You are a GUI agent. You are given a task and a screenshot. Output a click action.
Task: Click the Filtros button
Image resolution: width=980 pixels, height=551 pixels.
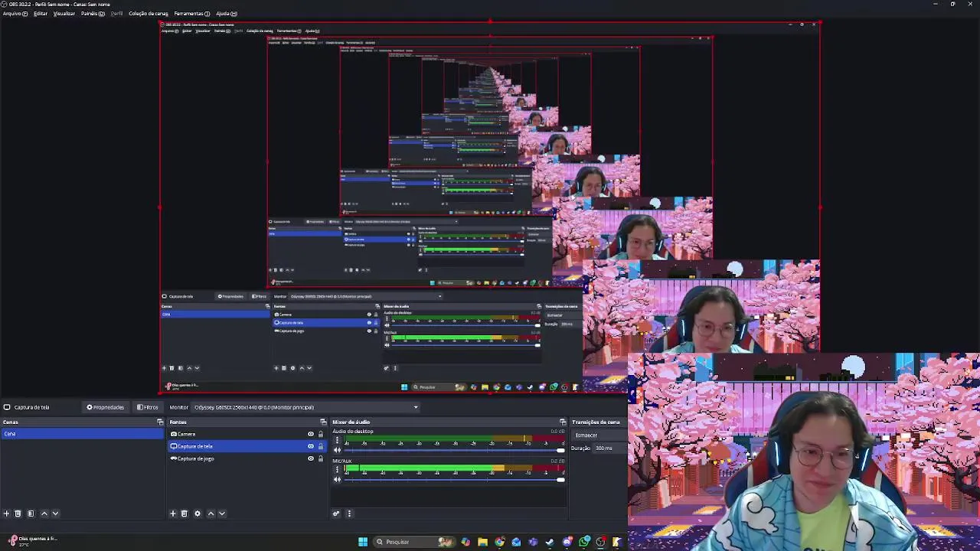coord(148,407)
